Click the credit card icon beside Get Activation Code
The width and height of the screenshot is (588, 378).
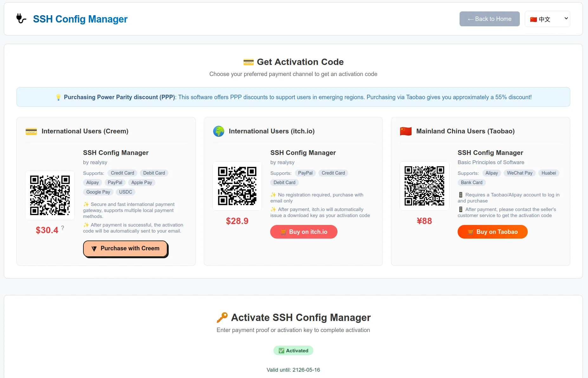(248, 62)
